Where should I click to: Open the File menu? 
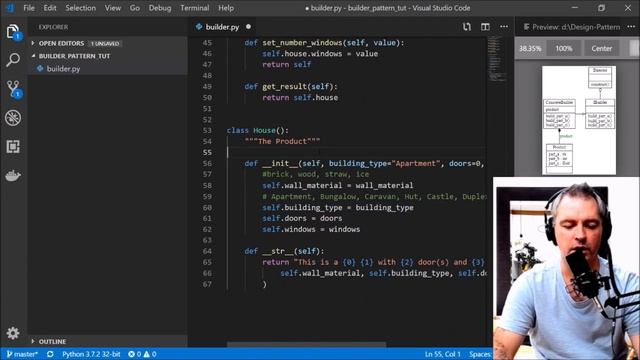29,8
